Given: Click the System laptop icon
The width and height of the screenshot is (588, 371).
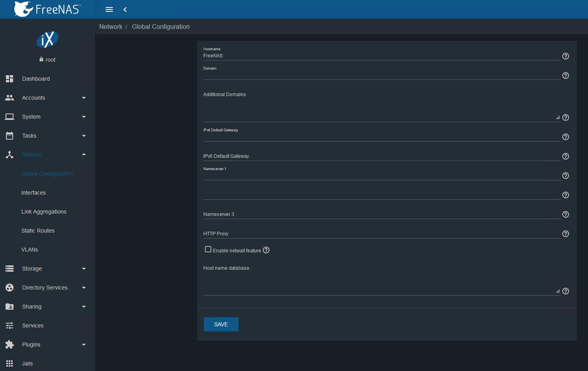Looking at the screenshot, I should [9, 117].
